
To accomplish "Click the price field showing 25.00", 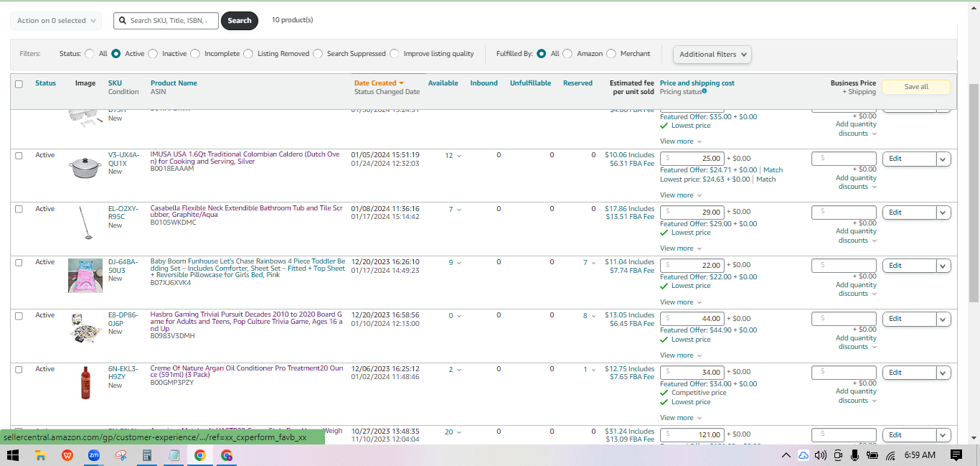I will (692, 159).
